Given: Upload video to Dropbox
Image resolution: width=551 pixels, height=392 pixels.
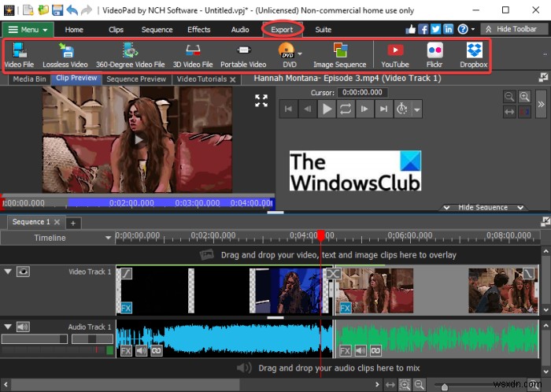Looking at the screenshot, I should click(x=474, y=55).
